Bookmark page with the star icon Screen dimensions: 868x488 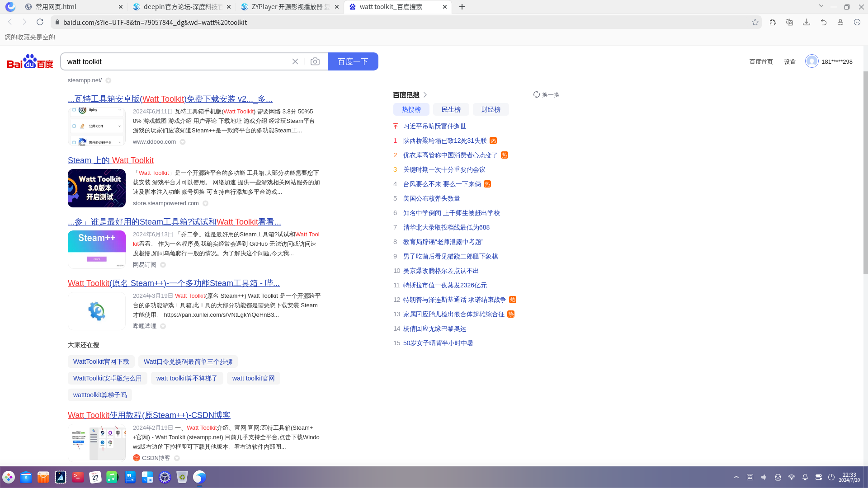click(755, 22)
